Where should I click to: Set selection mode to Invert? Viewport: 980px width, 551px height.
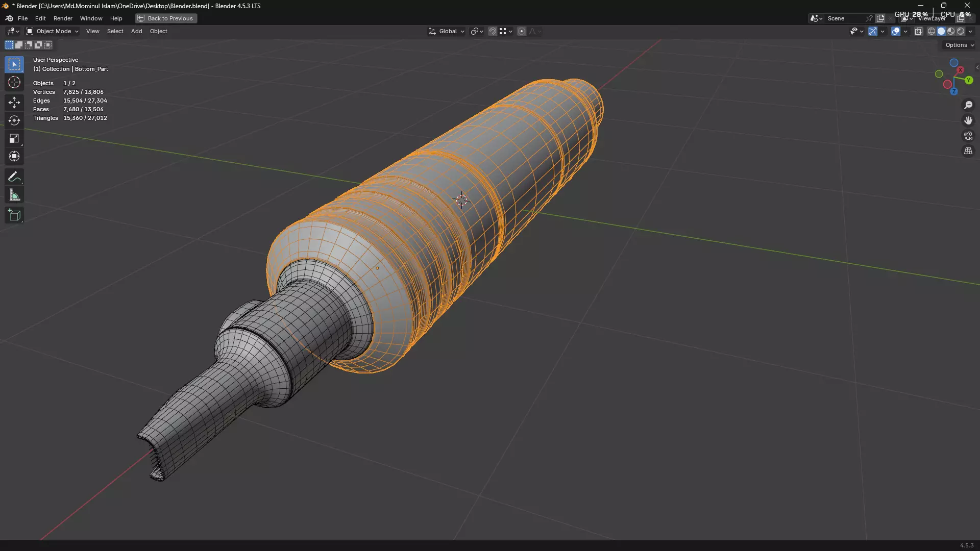[38, 45]
